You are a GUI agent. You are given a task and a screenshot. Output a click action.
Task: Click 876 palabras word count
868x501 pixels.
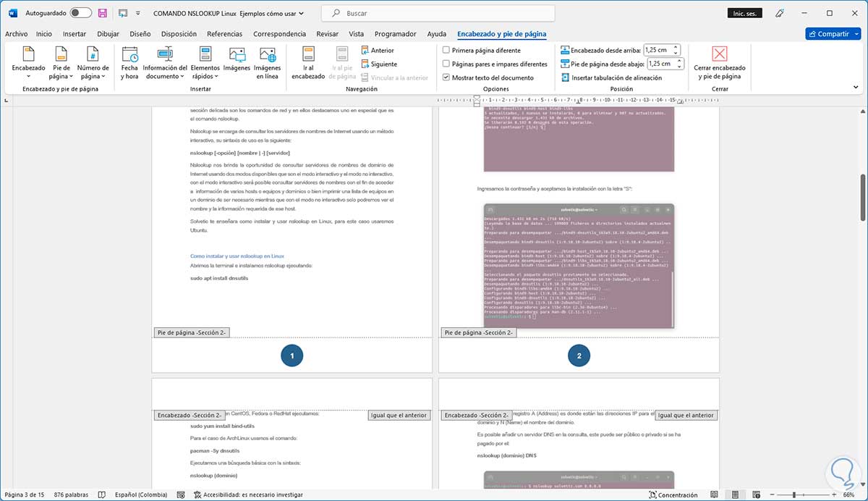(72, 494)
